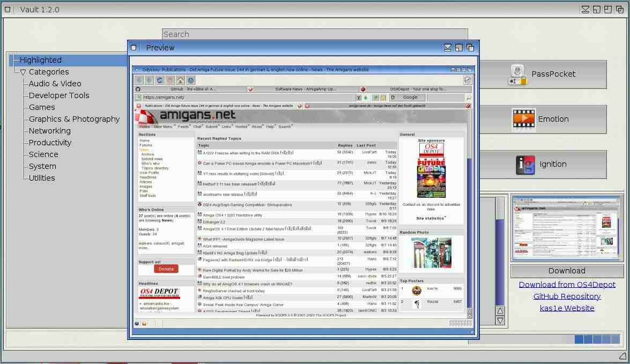Viewport: 630px width, 364px height.
Task: Click the Preview window iconify gadget
Action: tap(448, 48)
